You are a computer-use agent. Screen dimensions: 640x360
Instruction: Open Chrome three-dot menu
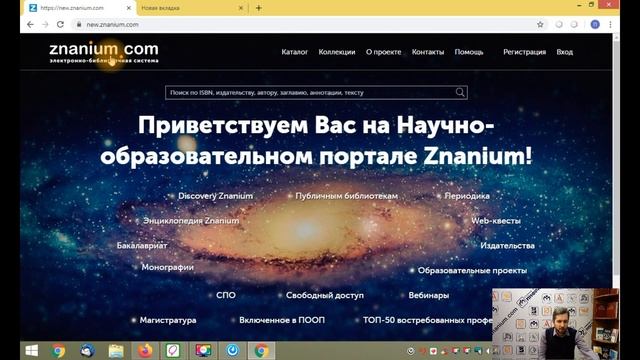click(610, 24)
